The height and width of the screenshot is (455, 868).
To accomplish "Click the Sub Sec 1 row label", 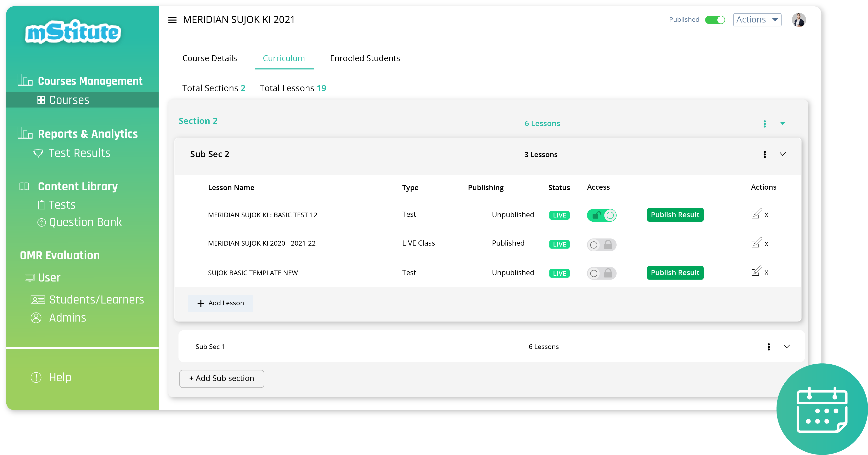I will point(210,347).
